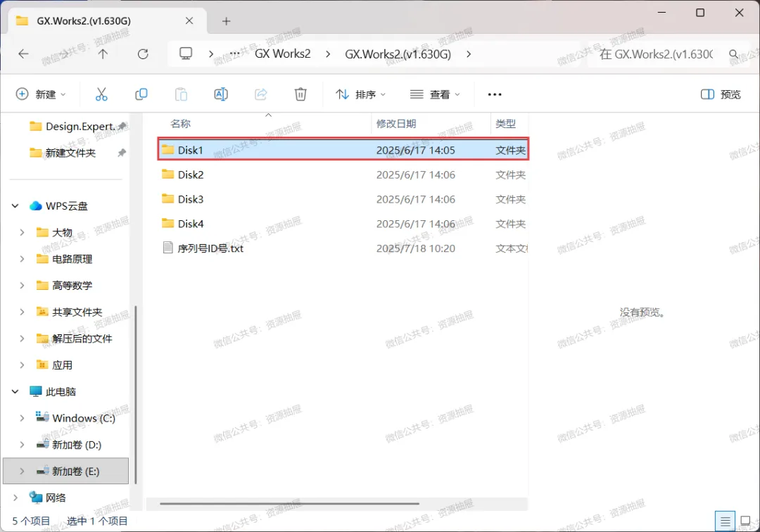Add a new tab with plus button
This screenshot has height=532, width=760.
pyautogui.click(x=227, y=21)
